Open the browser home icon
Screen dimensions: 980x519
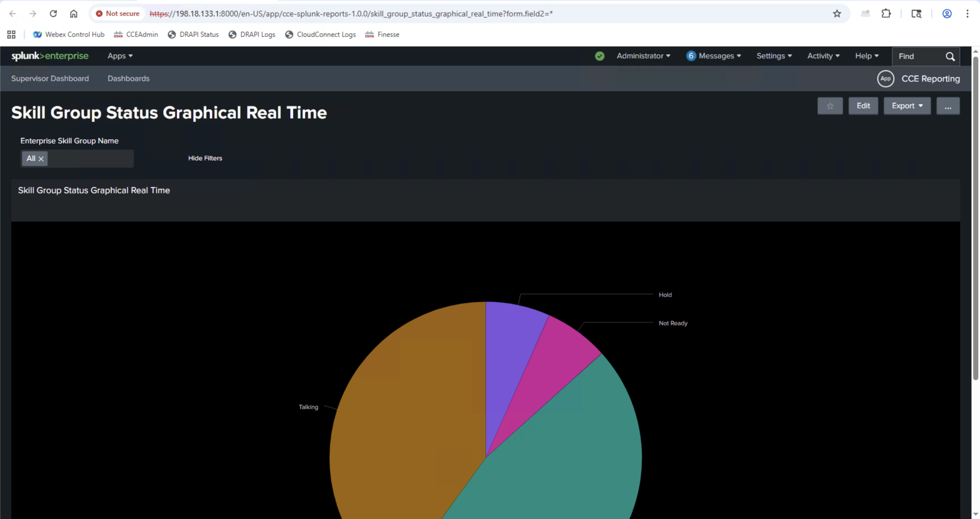[73, 14]
